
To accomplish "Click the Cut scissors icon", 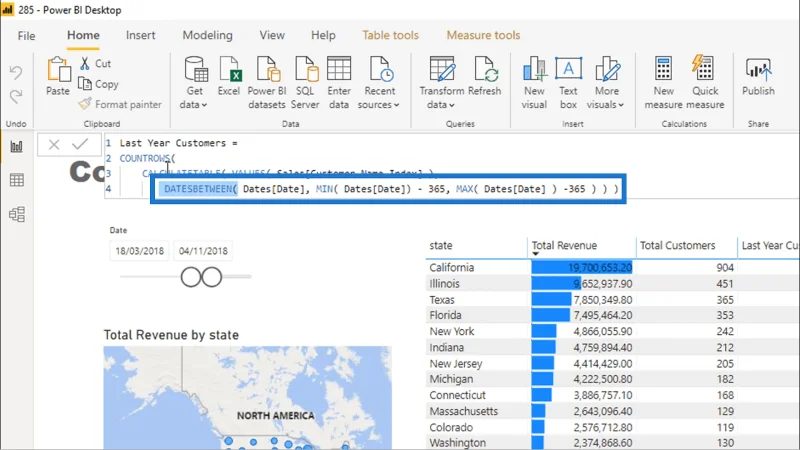I will [85, 63].
